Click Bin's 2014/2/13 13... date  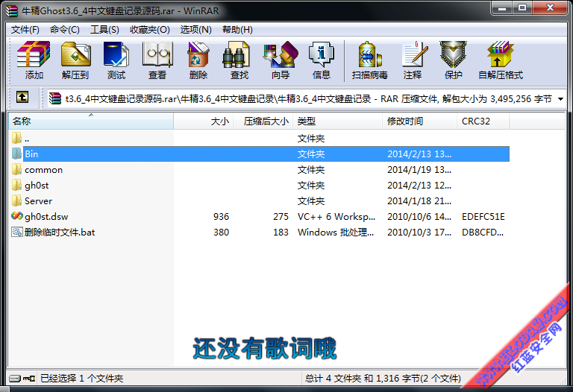pos(419,154)
